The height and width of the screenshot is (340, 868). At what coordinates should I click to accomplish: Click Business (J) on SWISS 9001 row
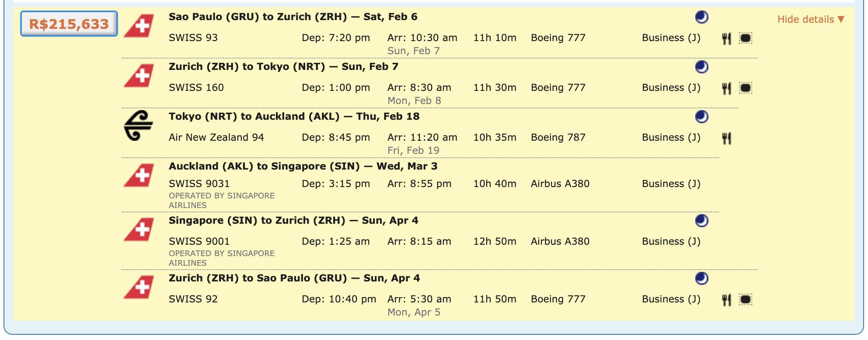(x=671, y=241)
